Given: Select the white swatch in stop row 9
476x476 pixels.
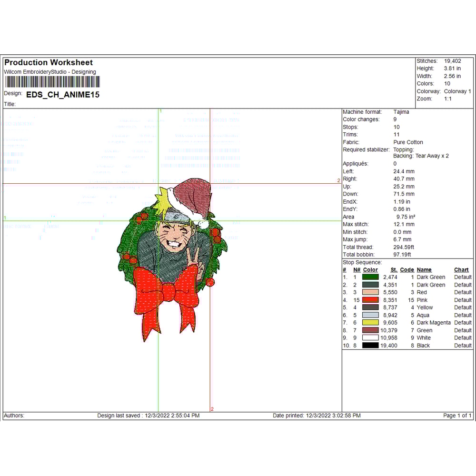Looking at the screenshot, I should point(370,338).
